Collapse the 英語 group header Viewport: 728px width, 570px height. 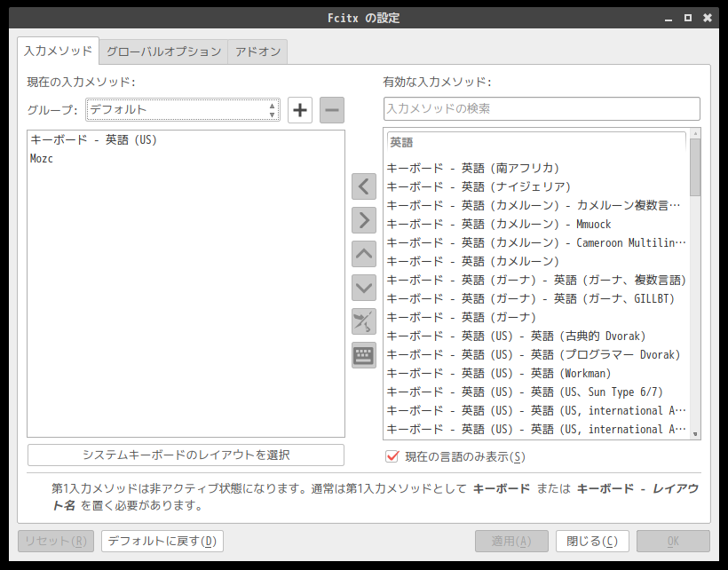coord(536,142)
